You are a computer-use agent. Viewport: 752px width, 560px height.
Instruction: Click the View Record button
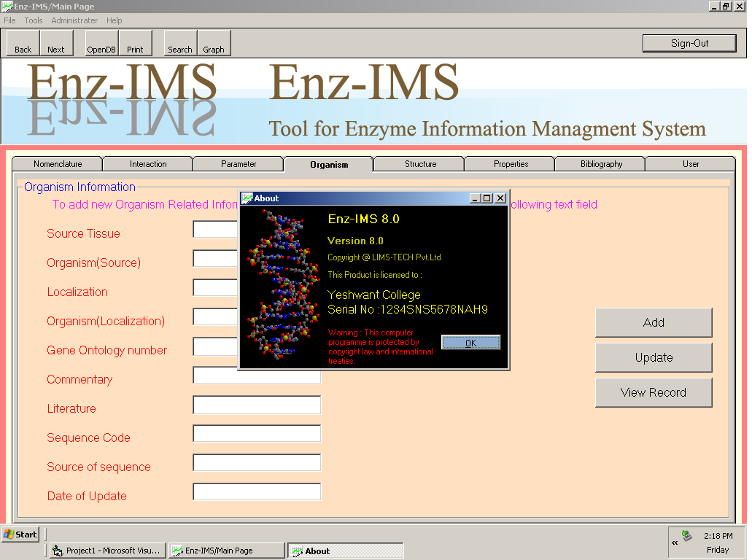pos(654,392)
